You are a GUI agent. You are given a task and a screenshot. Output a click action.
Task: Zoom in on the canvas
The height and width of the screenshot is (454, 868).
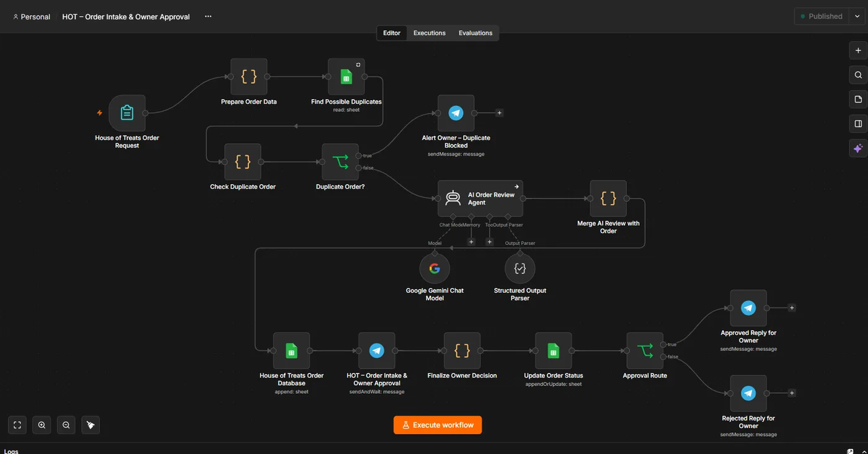coord(42,425)
